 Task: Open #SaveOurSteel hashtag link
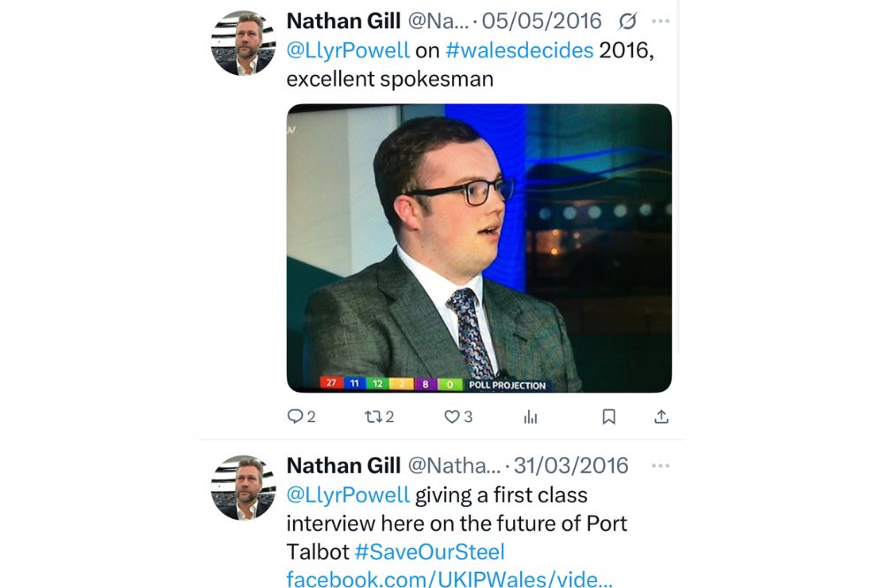pos(430,552)
